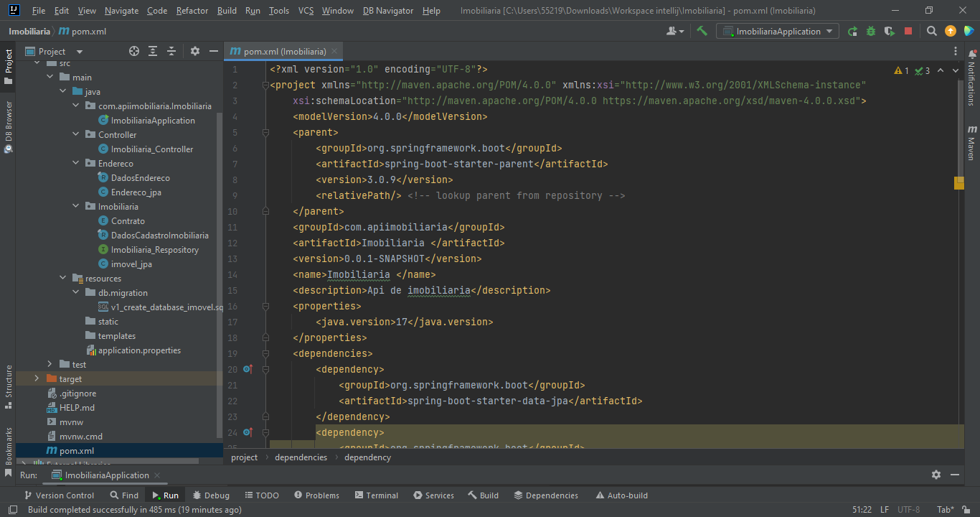Click the orange IDE update arrow icon
The image size is (980, 517).
point(951,31)
